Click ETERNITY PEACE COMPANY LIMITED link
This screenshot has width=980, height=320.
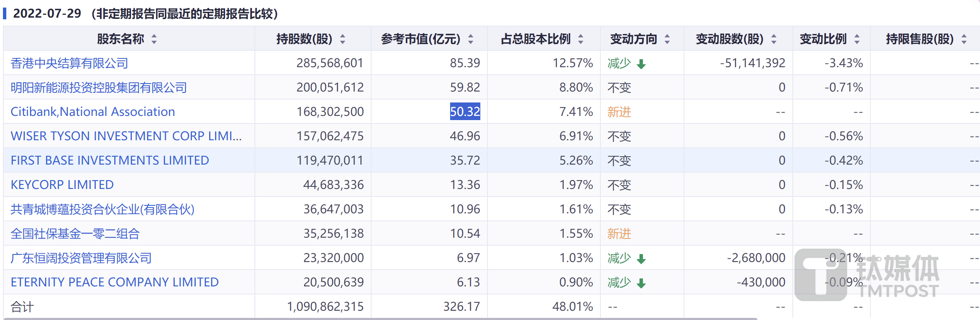tap(115, 282)
